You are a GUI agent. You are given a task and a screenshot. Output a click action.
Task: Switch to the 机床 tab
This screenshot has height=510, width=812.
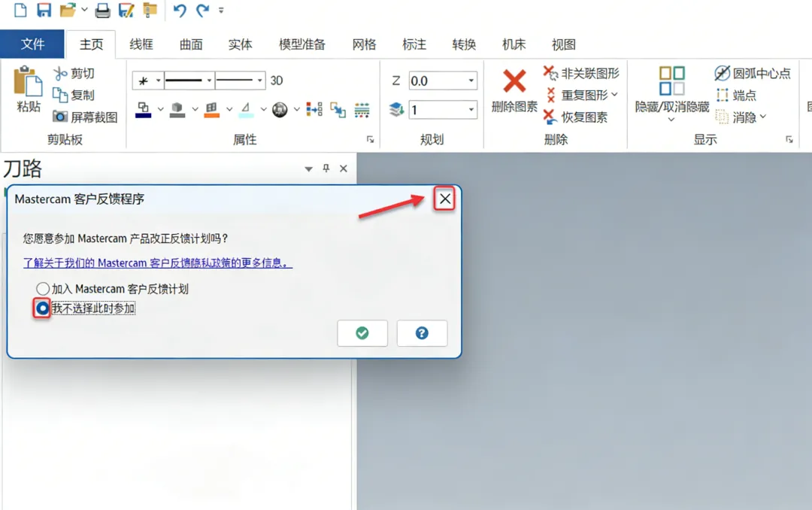[x=514, y=44]
